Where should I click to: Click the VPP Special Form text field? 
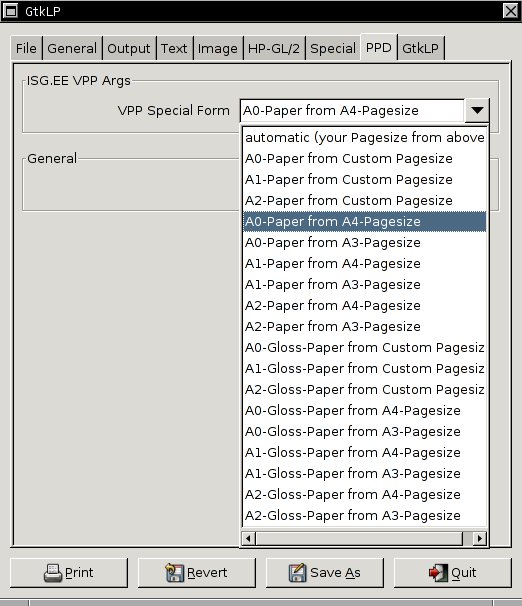coord(352,111)
